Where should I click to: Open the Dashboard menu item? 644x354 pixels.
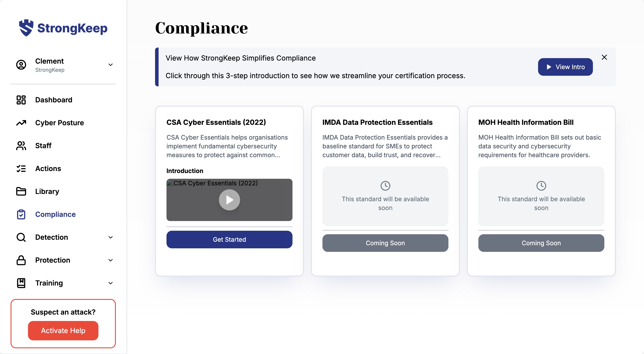[x=54, y=100]
